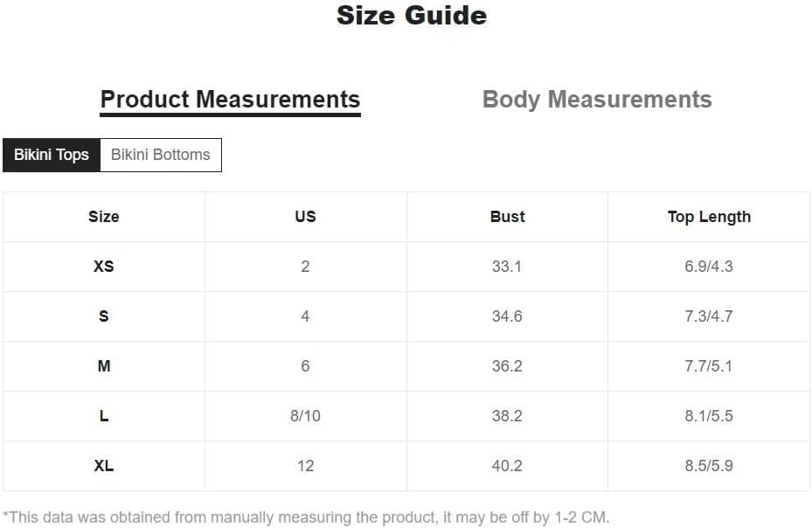The height and width of the screenshot is (528, 812).
Task: Select the Bikini Bottoms toggle
Action: [161, 155]
